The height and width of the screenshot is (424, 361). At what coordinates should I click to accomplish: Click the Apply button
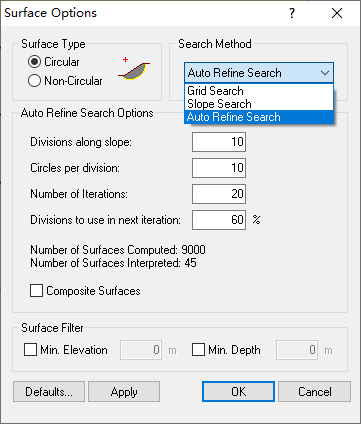124,392
